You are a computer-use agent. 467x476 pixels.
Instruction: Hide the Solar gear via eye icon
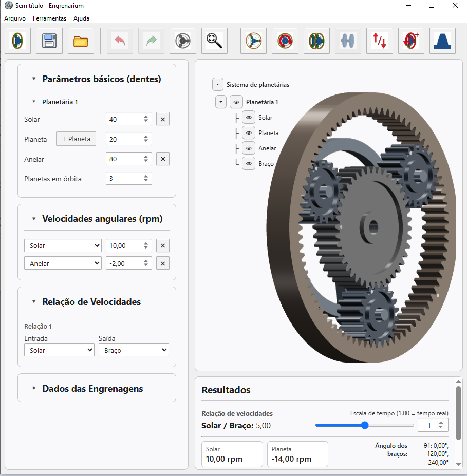pyautogui.click(x=249, y=118)
